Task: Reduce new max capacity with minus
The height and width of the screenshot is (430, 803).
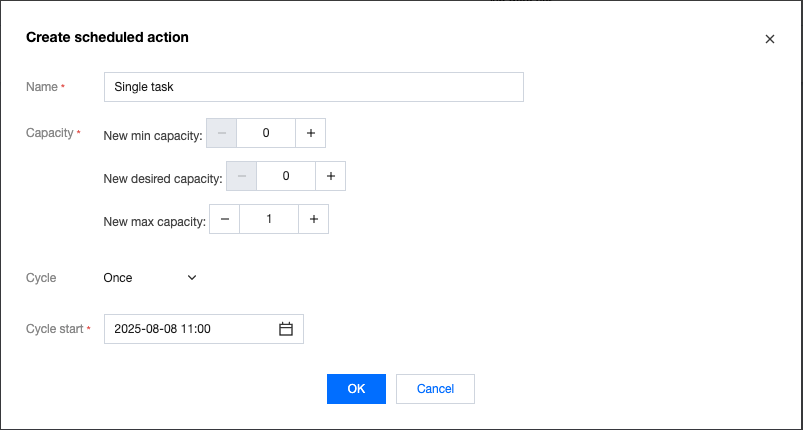Action: coord(224,219)
